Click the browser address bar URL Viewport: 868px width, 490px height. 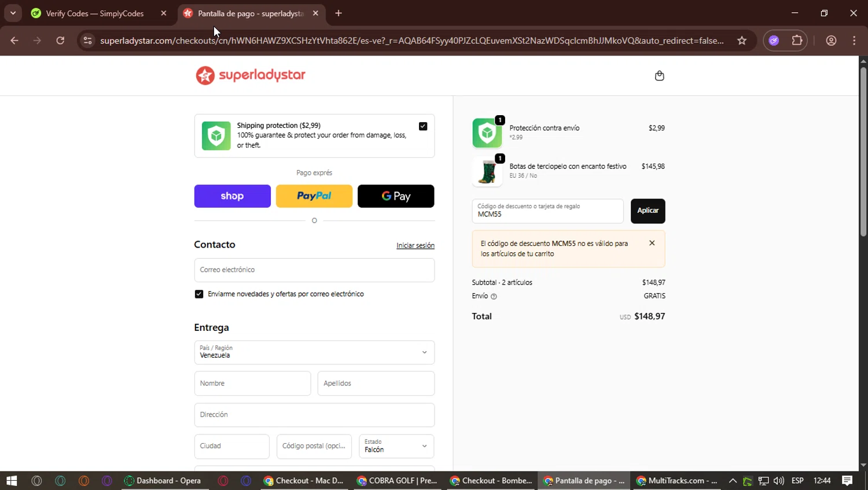click(411, 40)
